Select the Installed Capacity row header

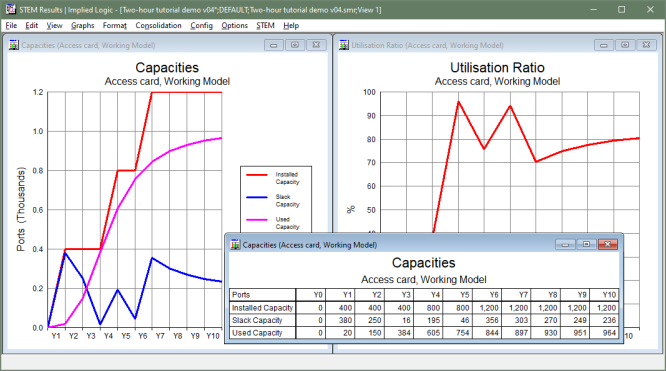pyautogui.click(x=262, y=308)
